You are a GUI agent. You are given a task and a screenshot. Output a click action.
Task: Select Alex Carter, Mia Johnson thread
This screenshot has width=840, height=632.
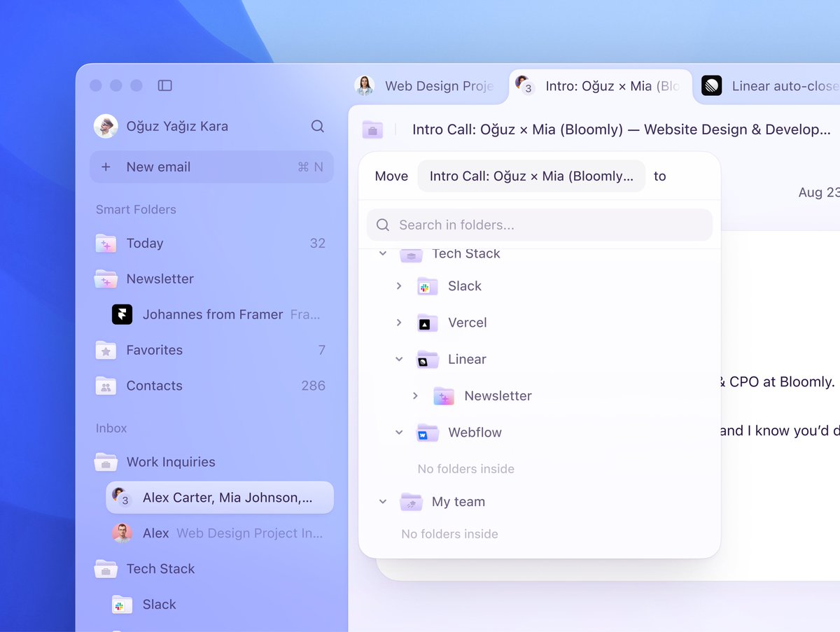(x=220, y=498)
